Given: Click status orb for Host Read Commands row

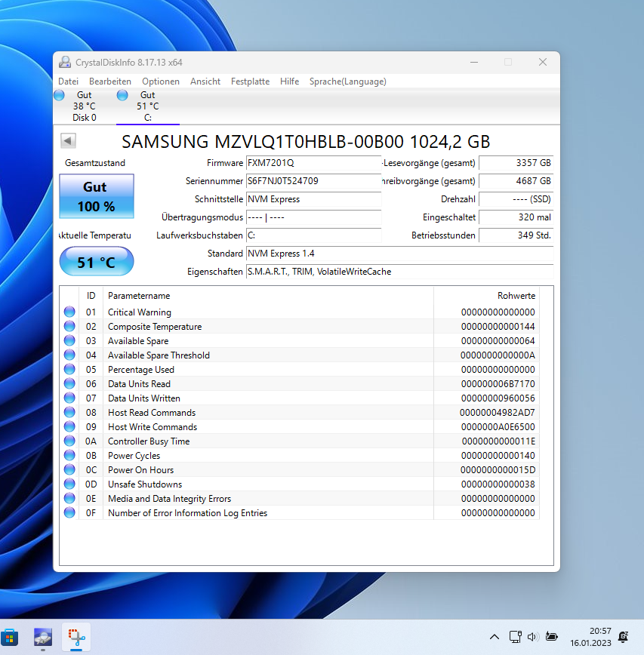Looking at the screenshot, I should tap(69, 412).
